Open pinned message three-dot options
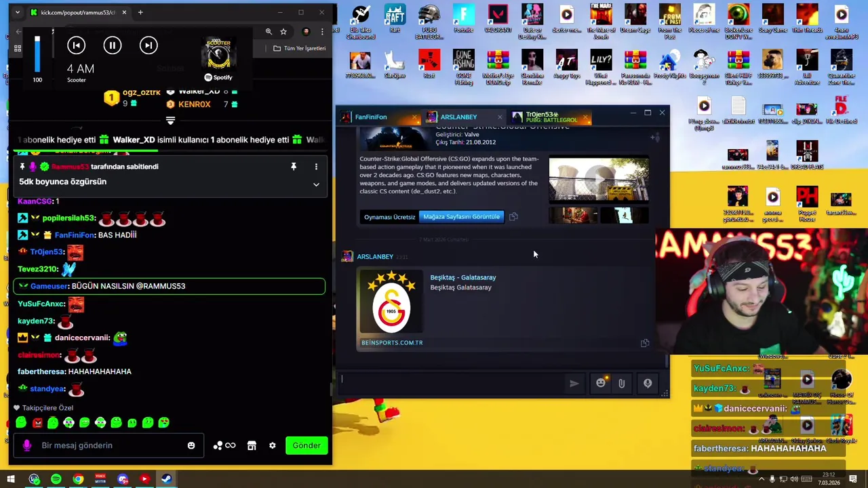This screenshot has width=868, height=488. (x=316, y=166)
